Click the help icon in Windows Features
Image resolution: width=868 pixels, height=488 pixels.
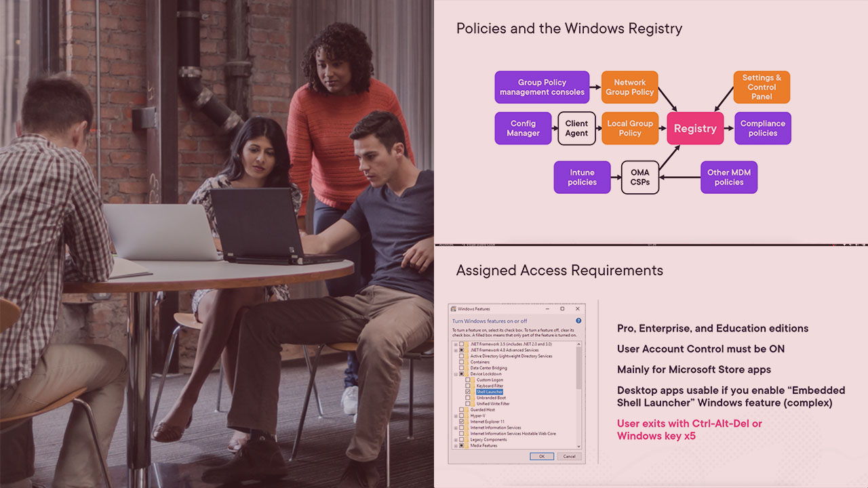[x=578, y=321]
